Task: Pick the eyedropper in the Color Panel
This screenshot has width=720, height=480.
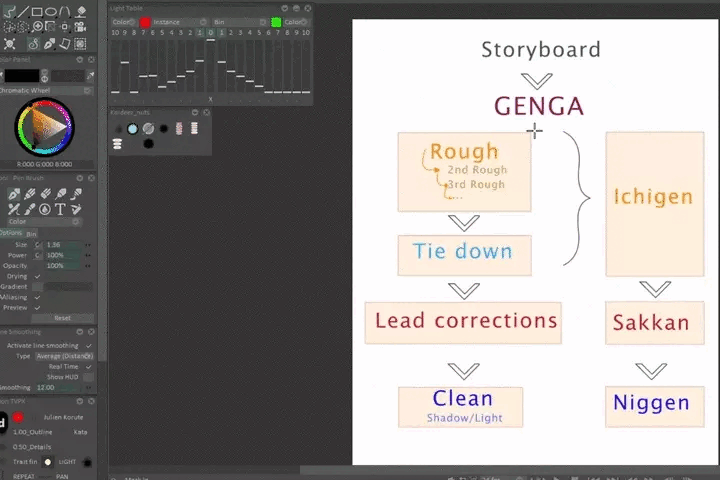Action: [x=91, y=76]
